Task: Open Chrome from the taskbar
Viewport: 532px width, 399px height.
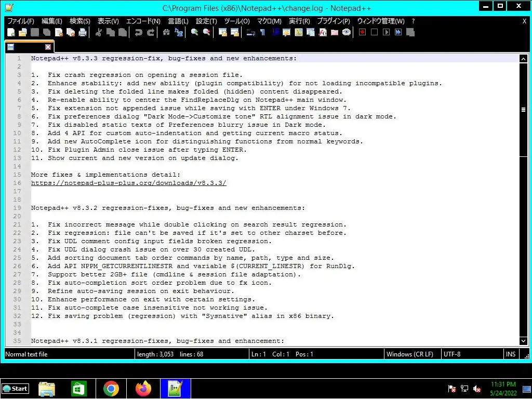Action: click(x=111, y=389)
